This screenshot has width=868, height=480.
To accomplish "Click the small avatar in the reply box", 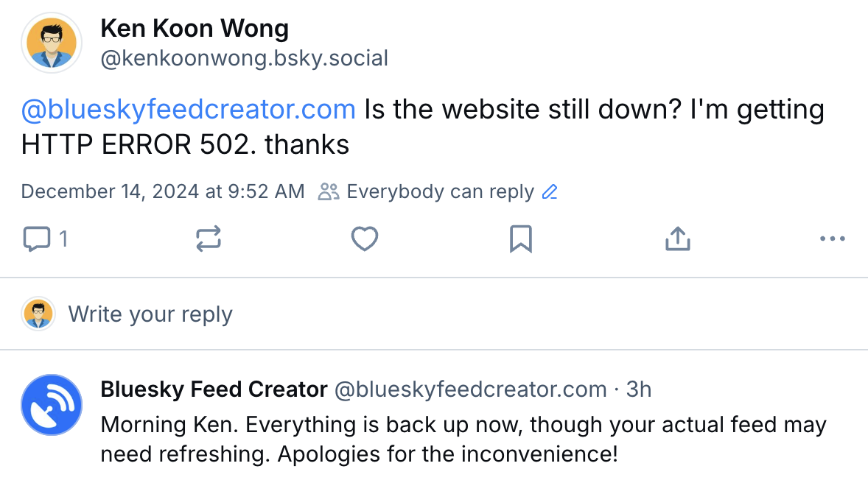I will pos(38,314).
